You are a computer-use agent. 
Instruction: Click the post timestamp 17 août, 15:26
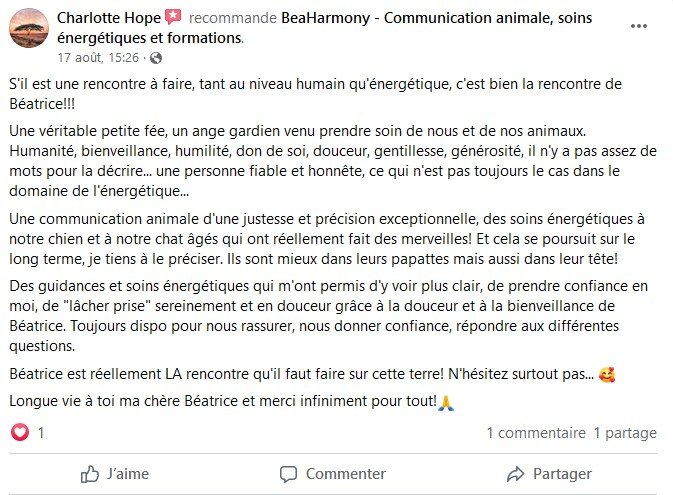[x=98, y=58]
